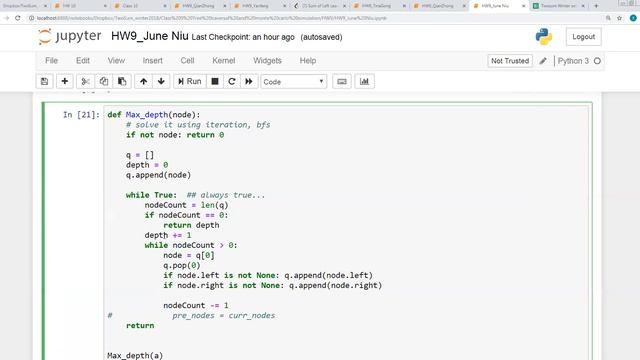The height and width of the screenshot is (360, 640).
Task: Open the command palette keyboard icon
Action: coord(342,82)
